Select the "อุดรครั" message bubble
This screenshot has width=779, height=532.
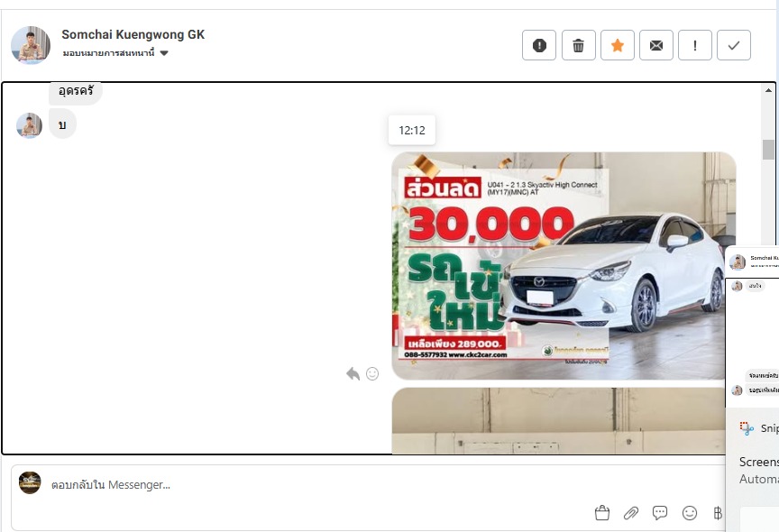point(76,92)
